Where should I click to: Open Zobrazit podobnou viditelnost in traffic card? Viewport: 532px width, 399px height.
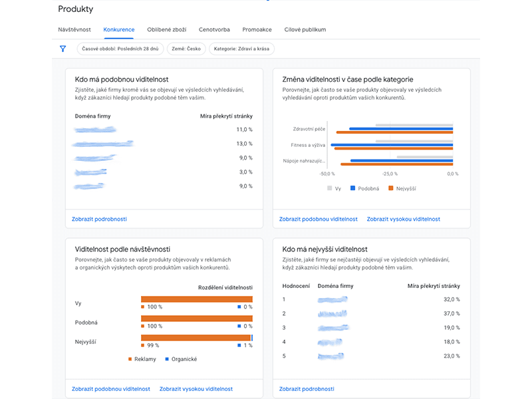tap(110, 389)
